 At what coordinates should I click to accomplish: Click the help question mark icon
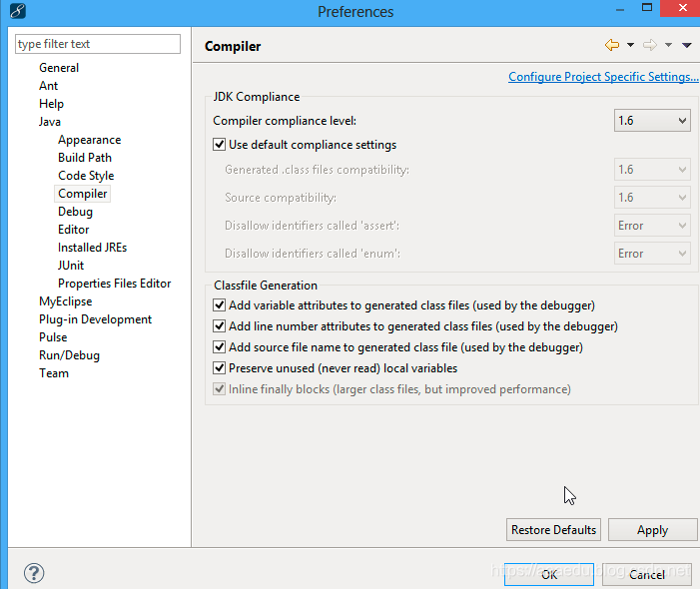[x=34, y=573]
